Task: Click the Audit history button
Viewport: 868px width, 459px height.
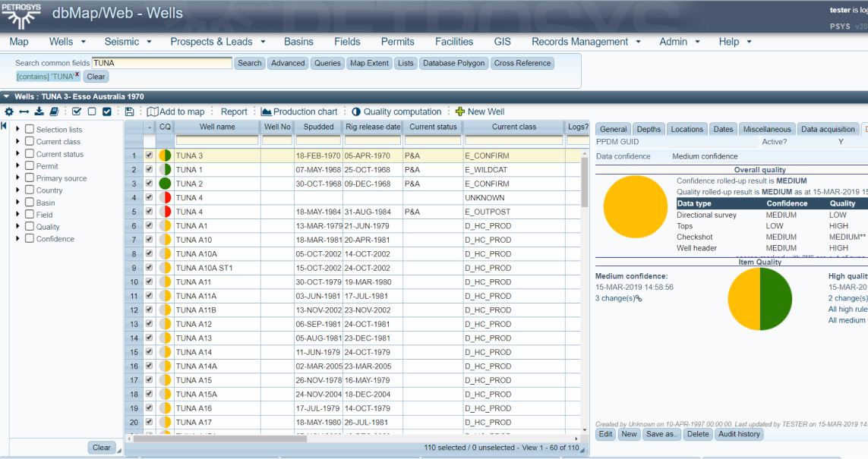Action: [739, 435]
